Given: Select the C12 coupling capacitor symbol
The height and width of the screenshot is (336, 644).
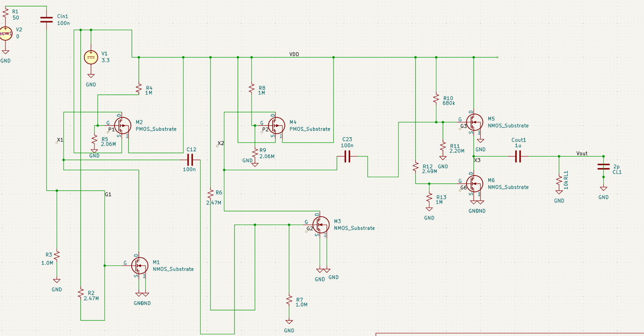Looking at the screenshot, I should (x=190, y=160).
